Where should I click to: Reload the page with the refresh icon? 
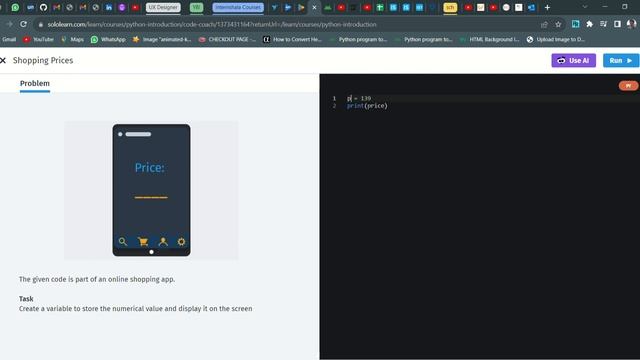[x=23, y=24]
